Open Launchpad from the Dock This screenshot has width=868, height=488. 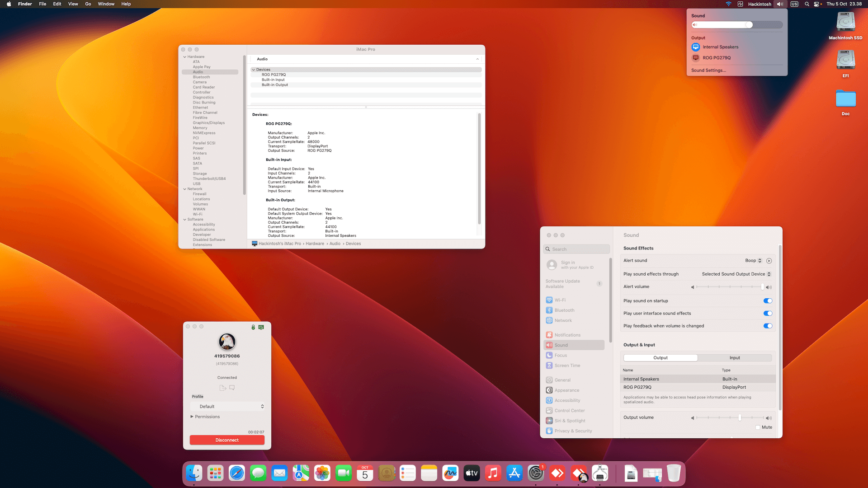215,473
